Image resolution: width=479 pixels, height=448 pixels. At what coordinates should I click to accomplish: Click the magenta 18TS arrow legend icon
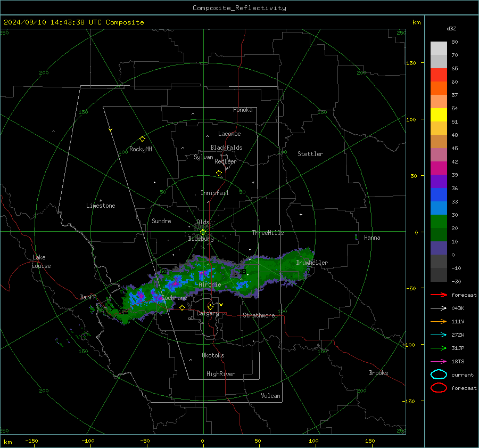pyautogui.click(x=439, y=362)
